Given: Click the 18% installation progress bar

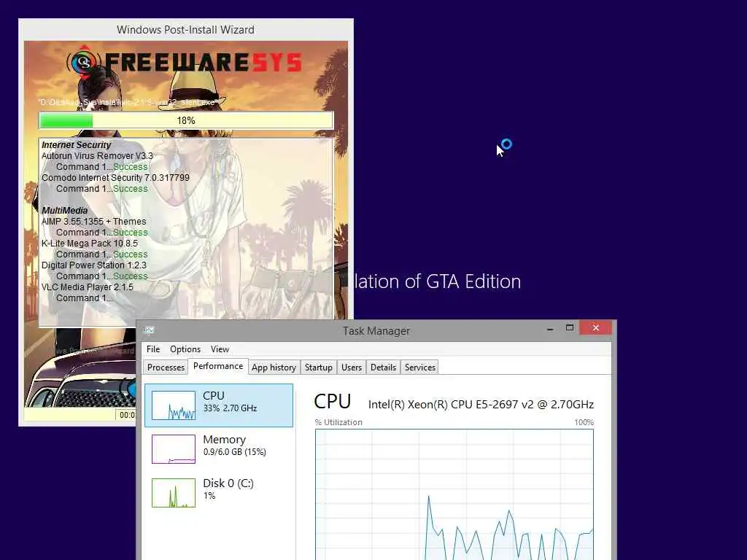Looking at the screenshot, I should click(186, 120).
